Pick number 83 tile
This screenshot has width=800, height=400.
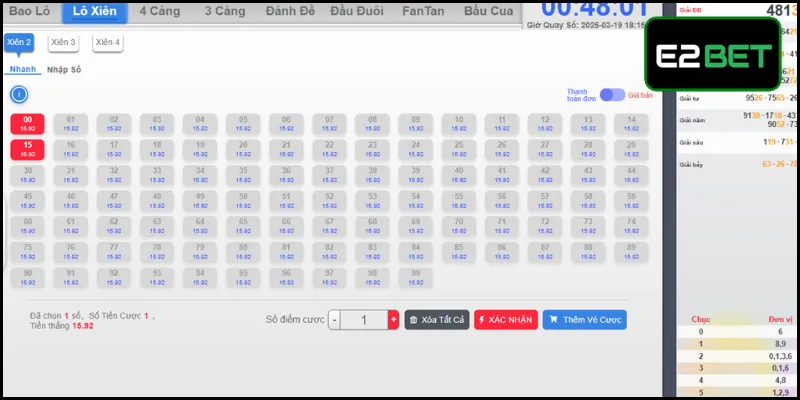click(372, 252)
